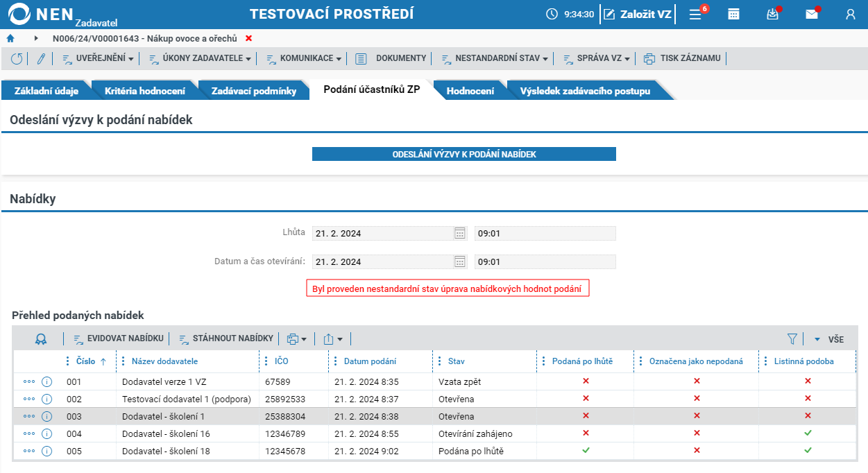Open the mail envelope icon
The width and height of the screenshot is (868, 473).
(811, 14)
